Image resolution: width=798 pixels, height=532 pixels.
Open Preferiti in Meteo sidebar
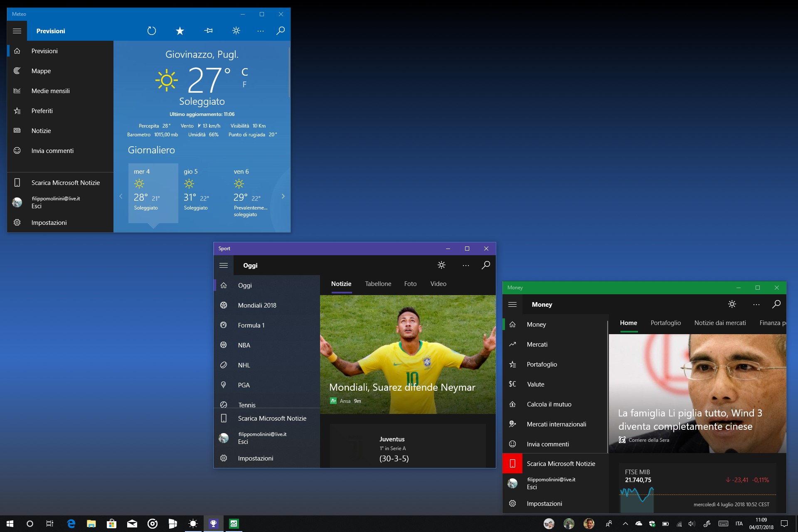(60, 111)
